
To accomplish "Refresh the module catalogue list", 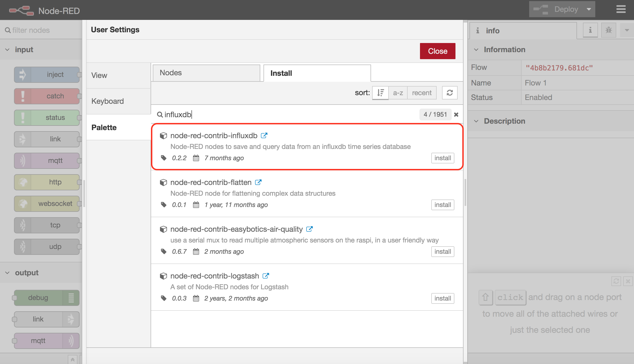I will (x=450, y=93).
